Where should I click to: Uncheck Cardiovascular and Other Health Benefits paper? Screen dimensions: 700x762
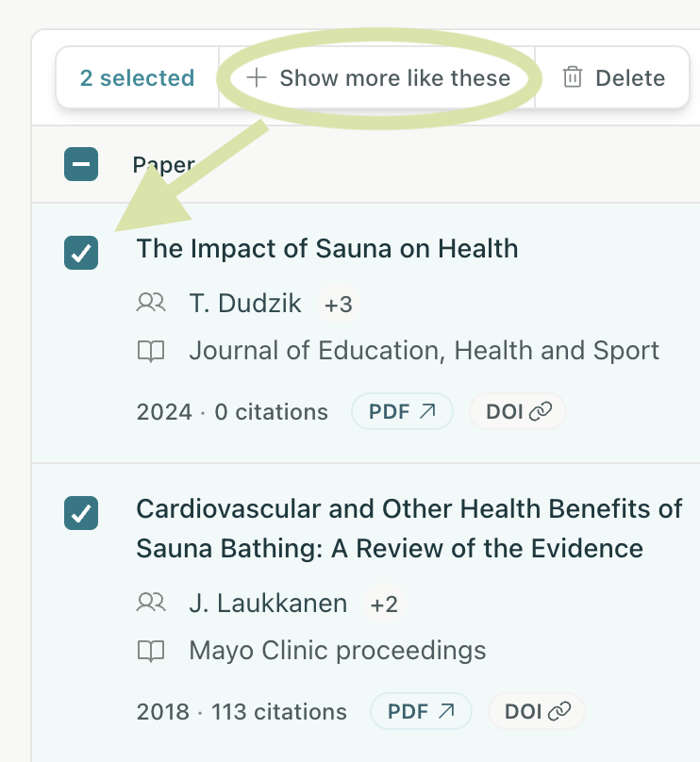point(81,513)
